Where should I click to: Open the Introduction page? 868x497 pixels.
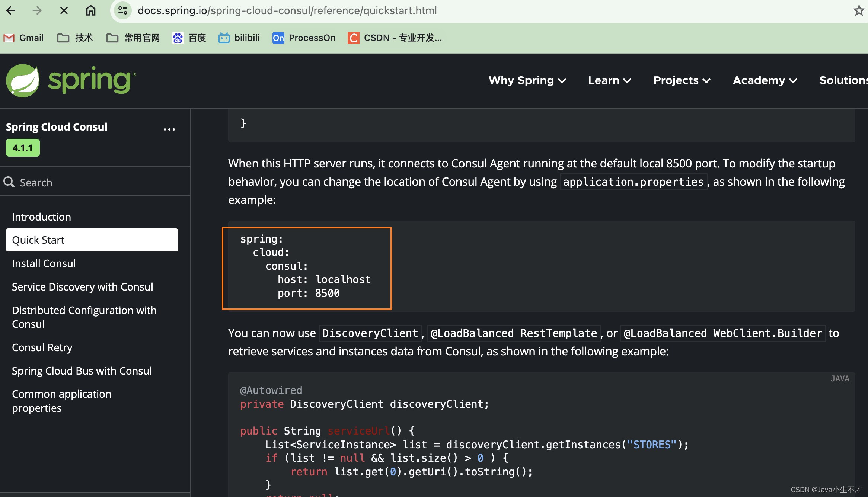click(x=41, y=217)
